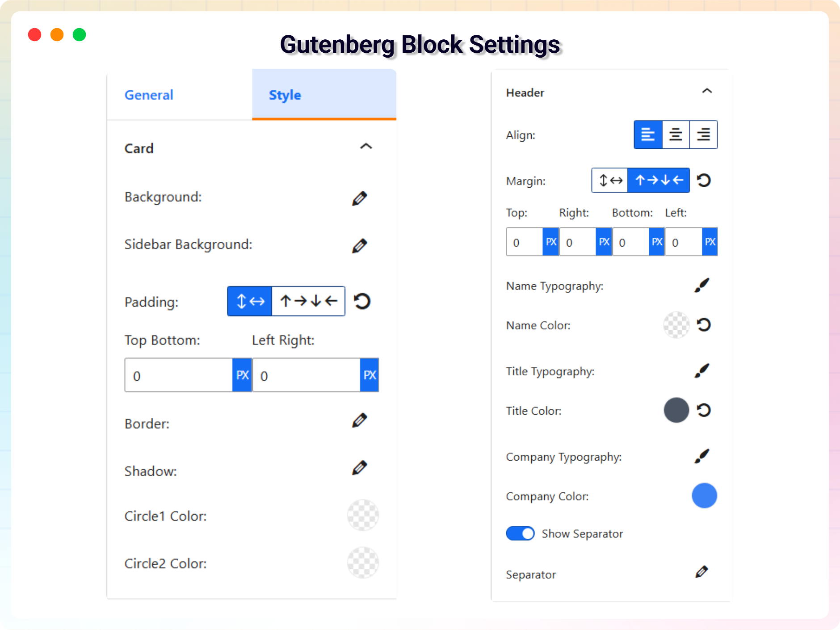Edit Title Typography with brush icon
This screenshot has height=630, width=840.
[701, 370]
